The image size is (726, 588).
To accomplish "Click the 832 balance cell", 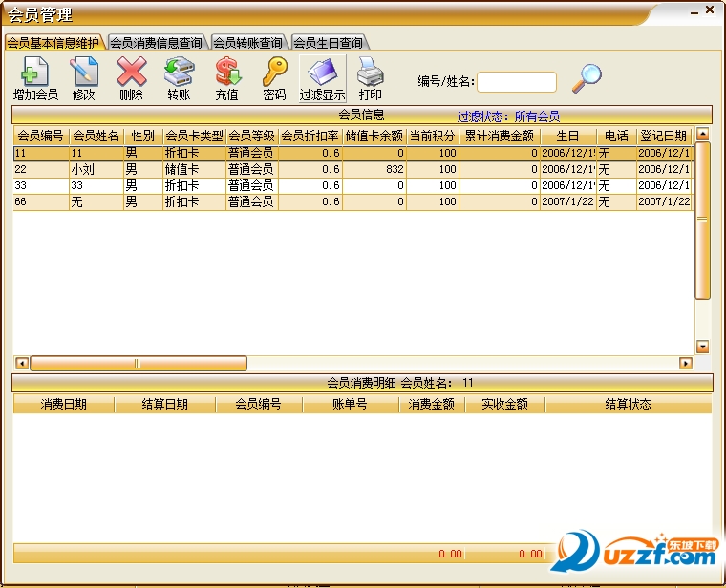I will point(374,169).
